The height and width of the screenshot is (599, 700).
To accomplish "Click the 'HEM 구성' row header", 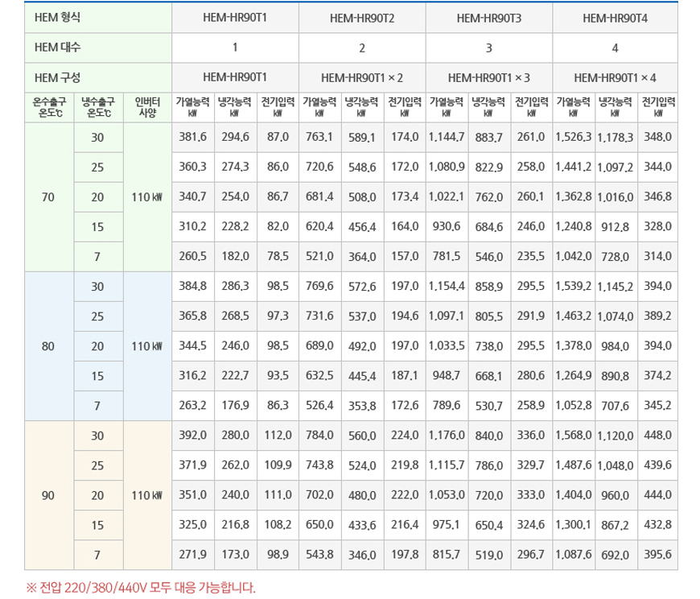I will (98, 78).
